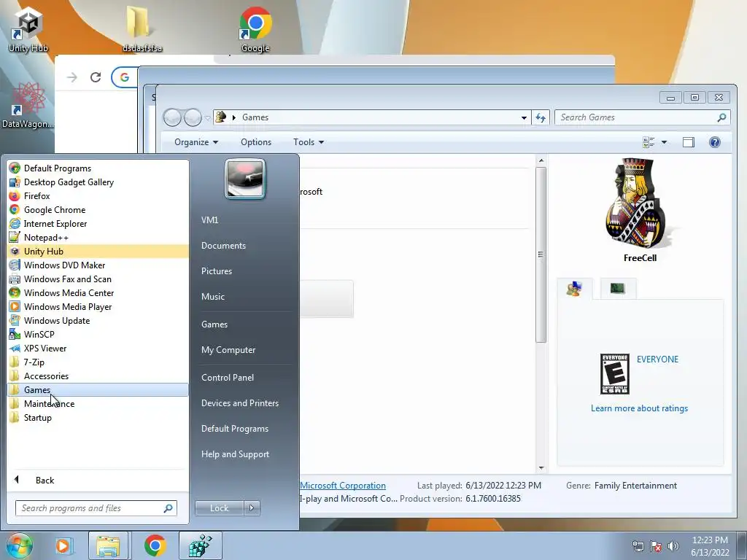Start Windows DVD Maker
This screenshot has width=747, height=560.
click(98, 265)
